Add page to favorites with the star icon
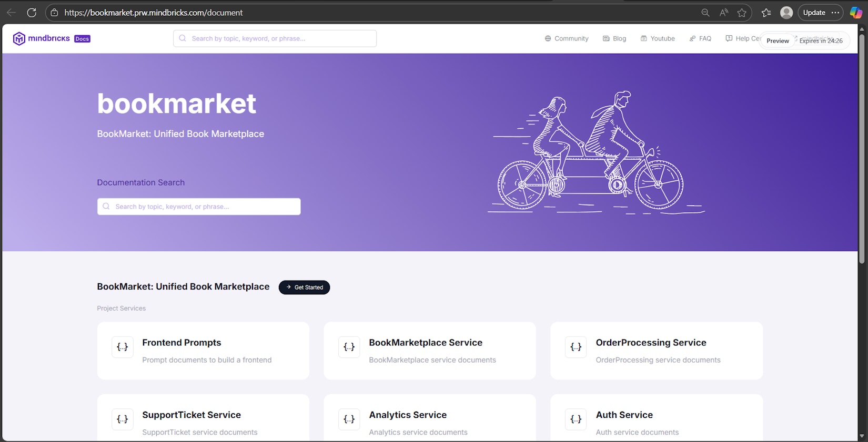 click(742, 13)
